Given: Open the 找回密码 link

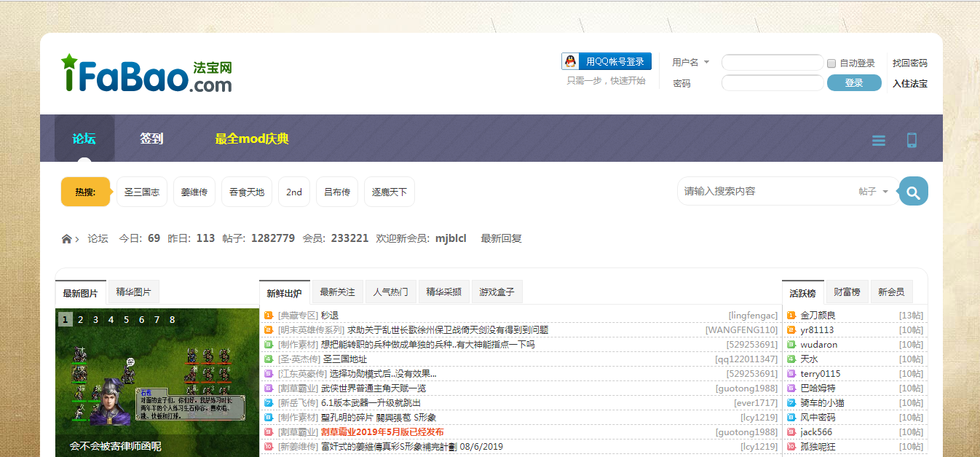Looking at the screenshot, I should 910,63.
